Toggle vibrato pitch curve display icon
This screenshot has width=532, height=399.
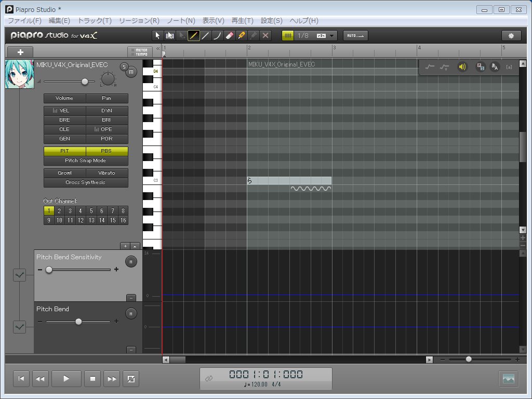(x=444, y=67)
